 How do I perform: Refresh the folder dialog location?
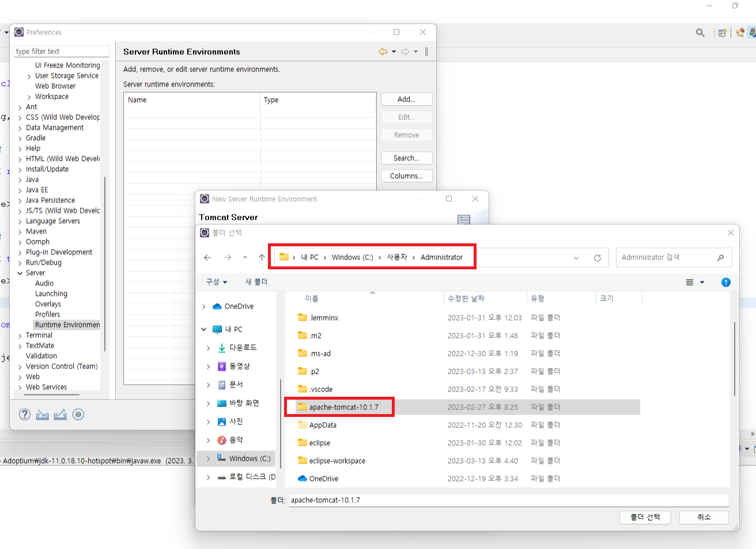tap(598, 258)
